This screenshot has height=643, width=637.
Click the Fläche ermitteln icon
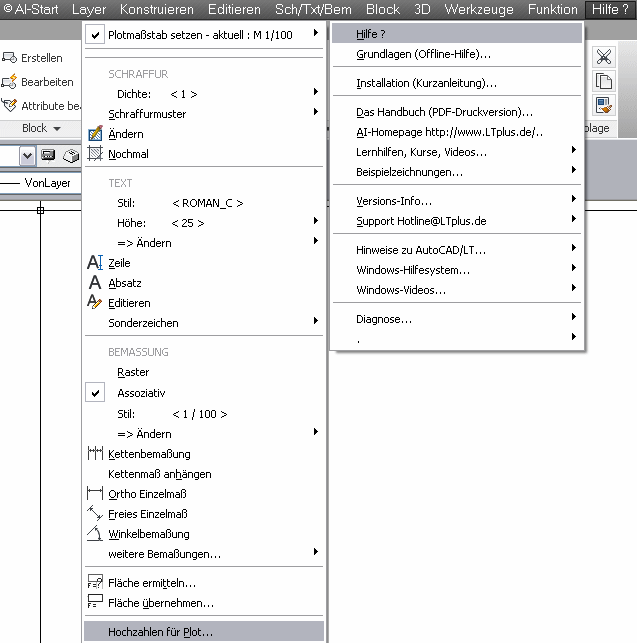[x=95, y=581]
